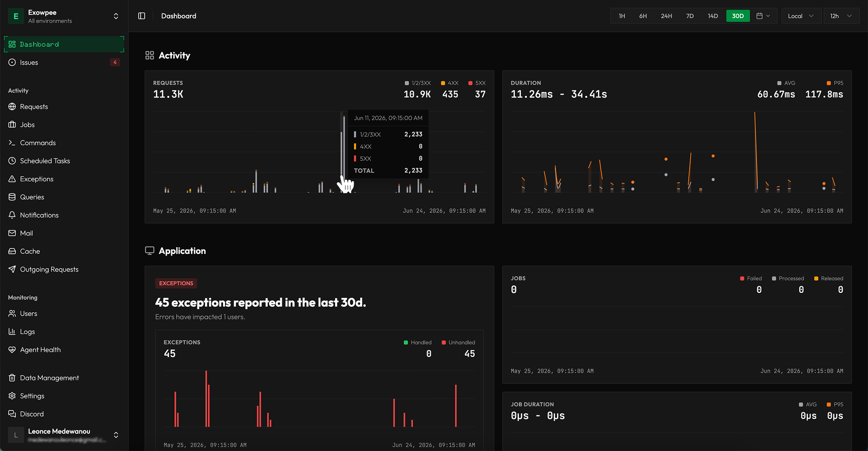Toggle the Failed series in Jobs legend
Screen dimensions: 868x451
click(x=751, y=278)
